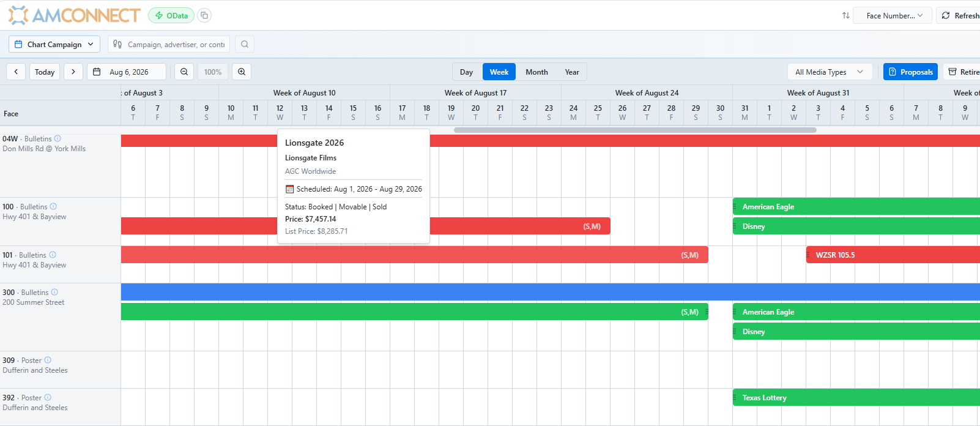This screenshot has height=426, width=980.
Task: Click the sort arrows icon
Action: [x=845, y=15]
